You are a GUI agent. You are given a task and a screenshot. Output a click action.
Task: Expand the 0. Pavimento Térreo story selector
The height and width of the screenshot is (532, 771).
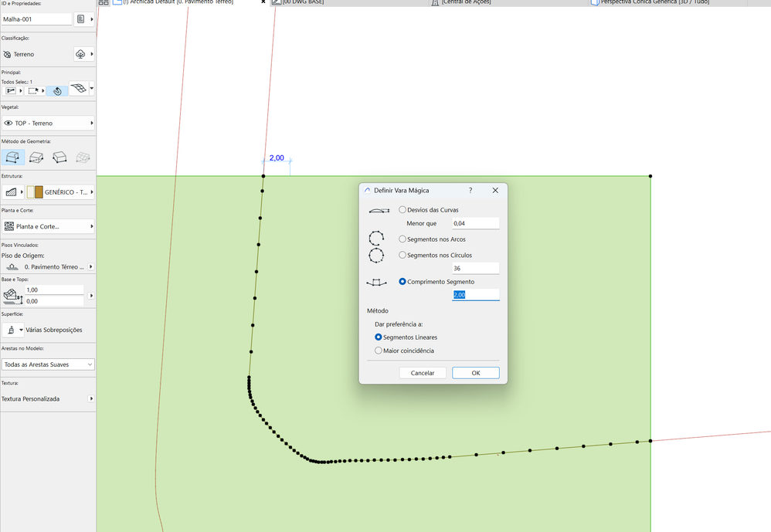(91, 266)
